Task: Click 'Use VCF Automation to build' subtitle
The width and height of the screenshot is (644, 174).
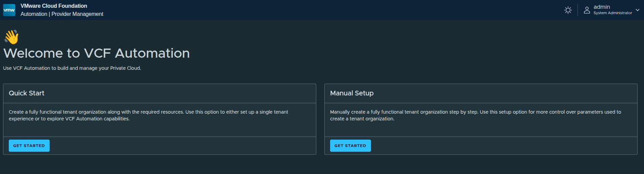Action: click(x=72, y=68)
